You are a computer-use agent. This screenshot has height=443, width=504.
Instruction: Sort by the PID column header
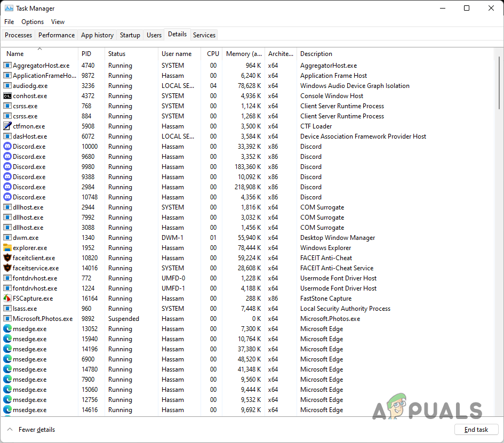[91, 54]
